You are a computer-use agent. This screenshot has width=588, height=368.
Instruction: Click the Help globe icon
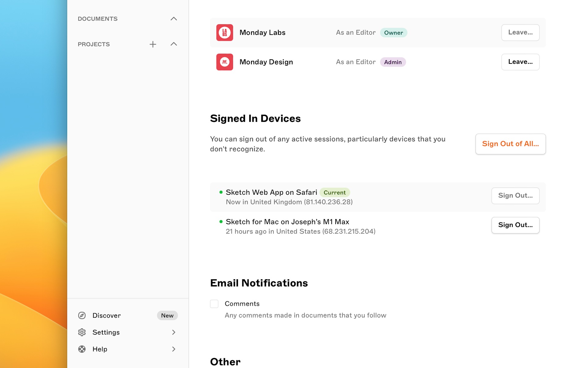coord(82,349)
